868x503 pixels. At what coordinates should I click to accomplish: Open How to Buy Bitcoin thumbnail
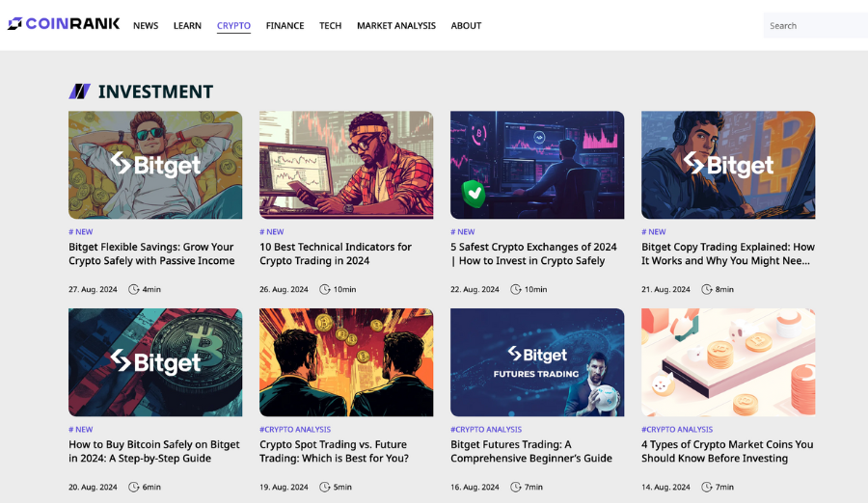(155, 362)
